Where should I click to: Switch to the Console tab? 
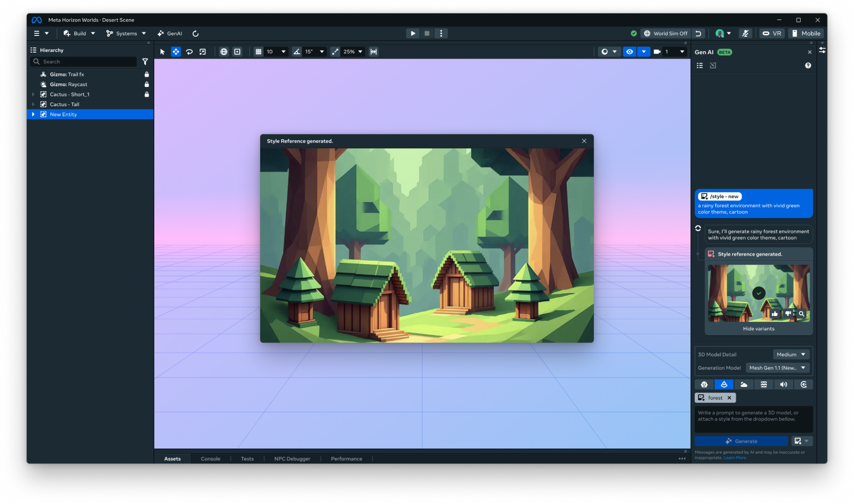point(210,459)
